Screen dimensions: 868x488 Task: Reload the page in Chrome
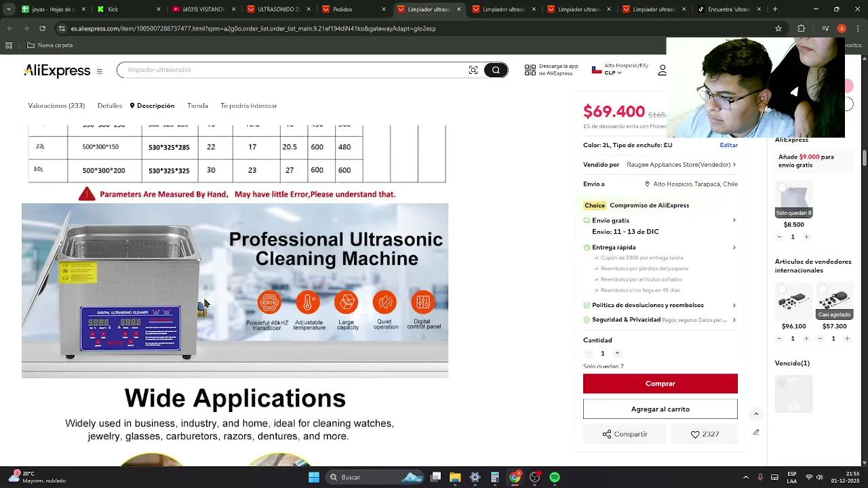coord(42,28)
